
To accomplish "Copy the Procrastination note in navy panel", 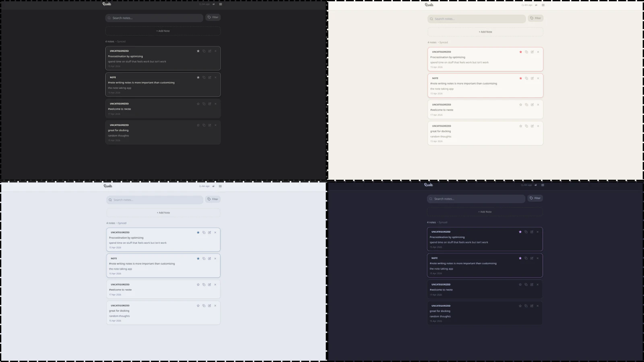I will click(526, 232).
